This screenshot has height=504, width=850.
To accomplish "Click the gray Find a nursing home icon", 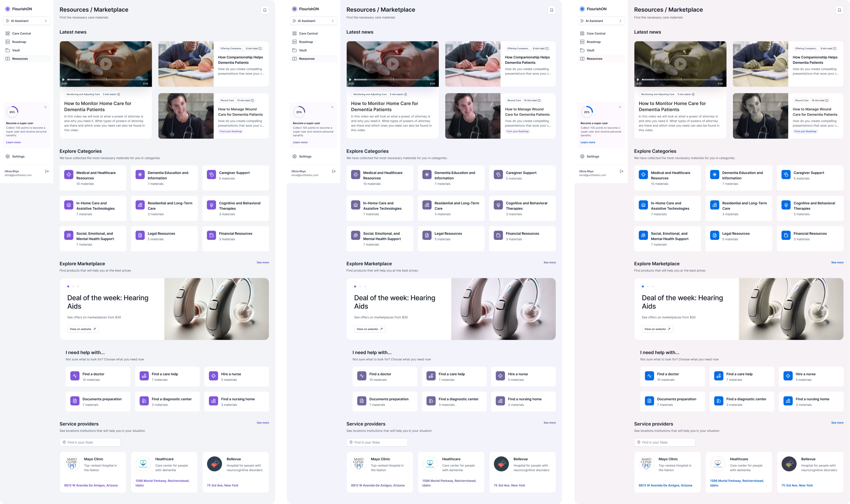I will point(500,401).
